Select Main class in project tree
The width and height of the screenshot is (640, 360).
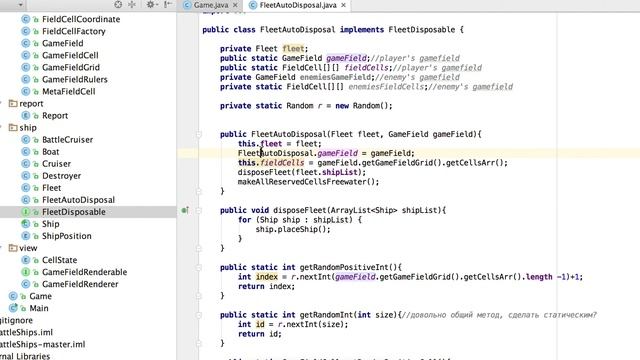tap(39, 308)
